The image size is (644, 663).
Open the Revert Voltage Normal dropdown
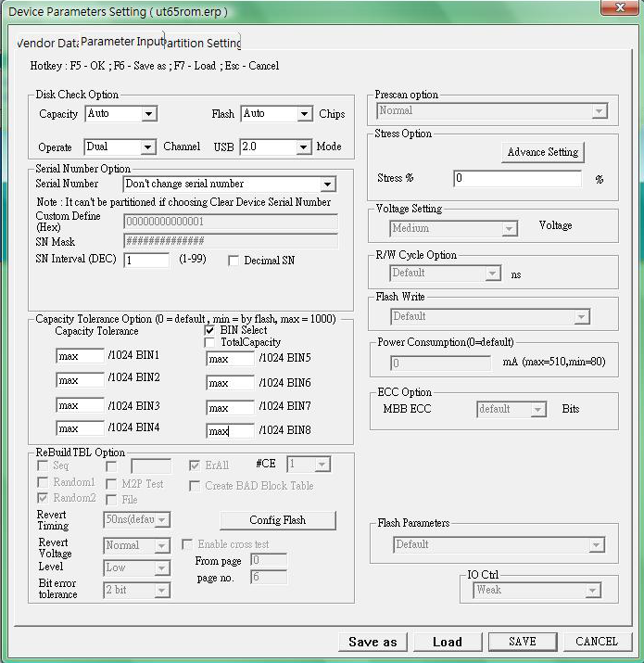[137, 545]
